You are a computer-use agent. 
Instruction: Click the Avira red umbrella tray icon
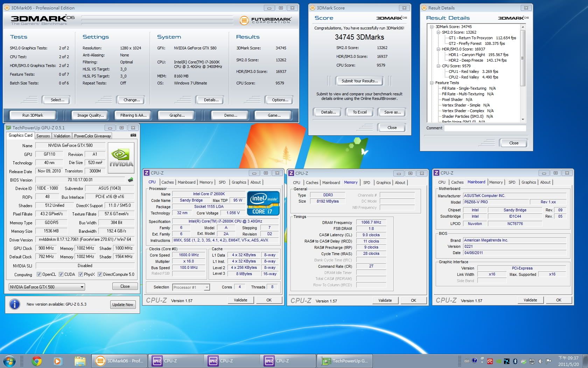click(x=490, y=361)
